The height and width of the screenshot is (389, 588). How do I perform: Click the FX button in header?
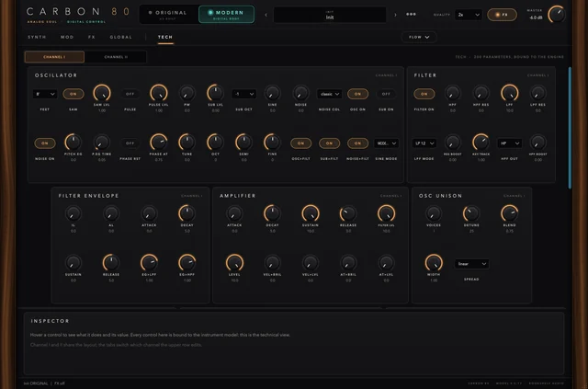coord(502,15)
